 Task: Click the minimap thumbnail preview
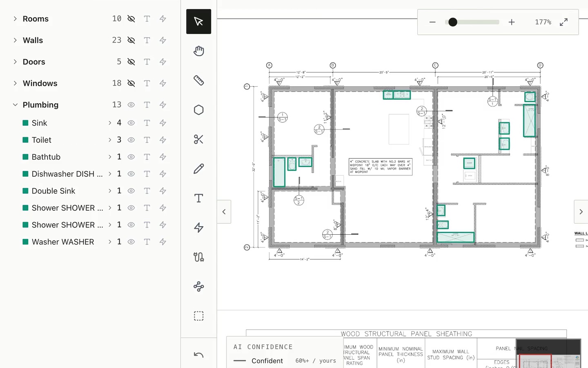click(548, 353)
